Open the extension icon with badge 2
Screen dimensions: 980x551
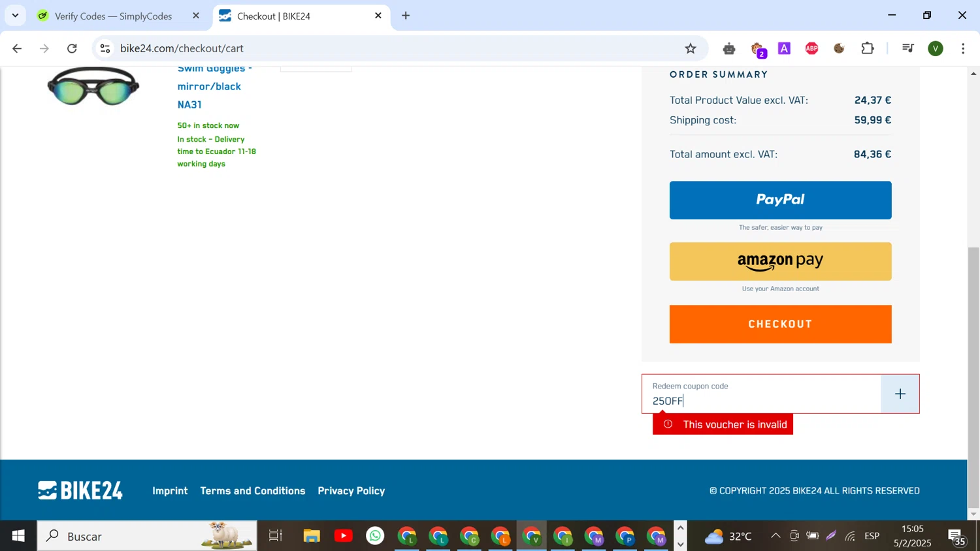tap(758, 49)
